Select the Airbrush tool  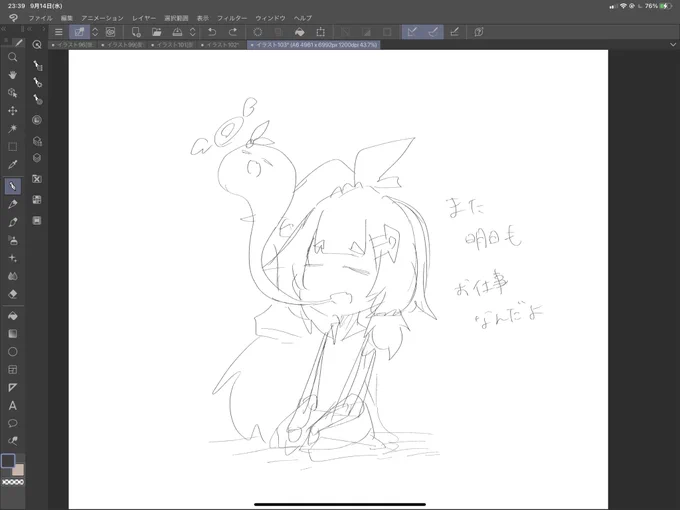(13, 240)
